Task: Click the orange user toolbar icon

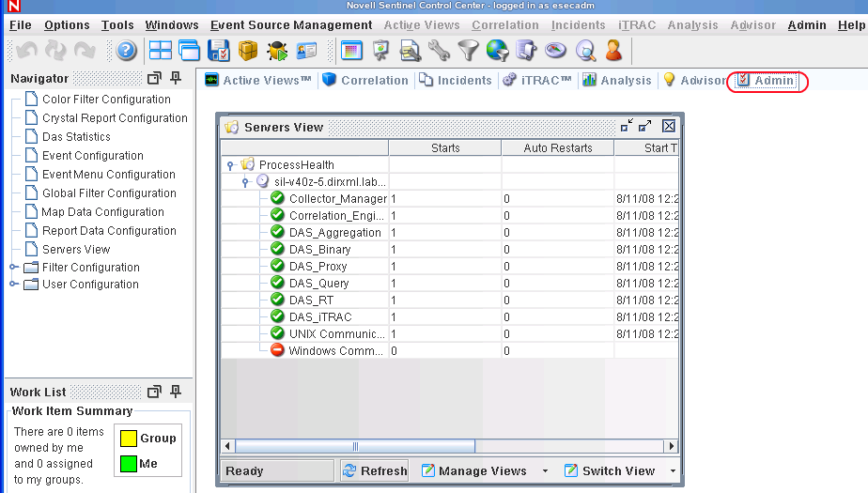Action: 613,51
